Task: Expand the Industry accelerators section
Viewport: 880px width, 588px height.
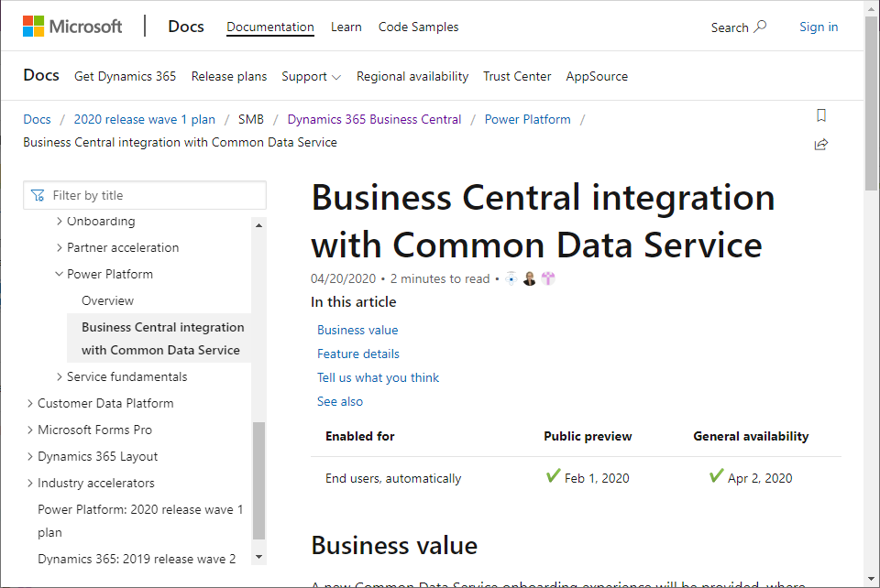Action: 29,483
